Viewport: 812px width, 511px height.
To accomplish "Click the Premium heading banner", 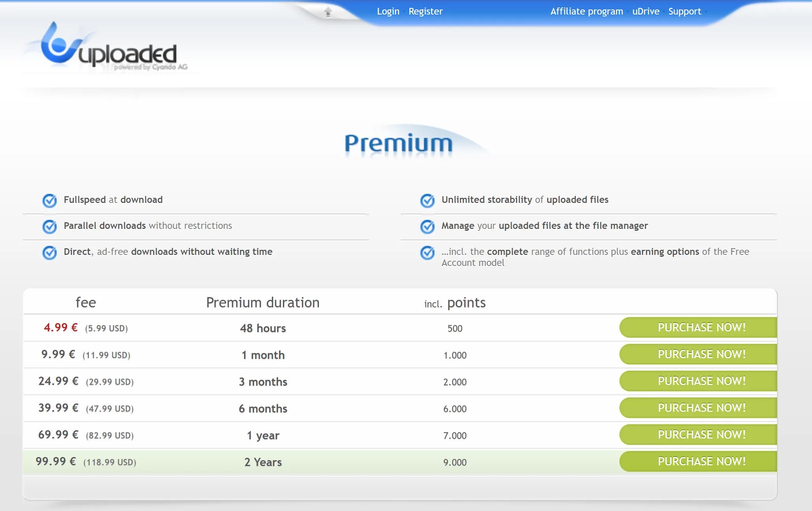I will pos(398,143).
